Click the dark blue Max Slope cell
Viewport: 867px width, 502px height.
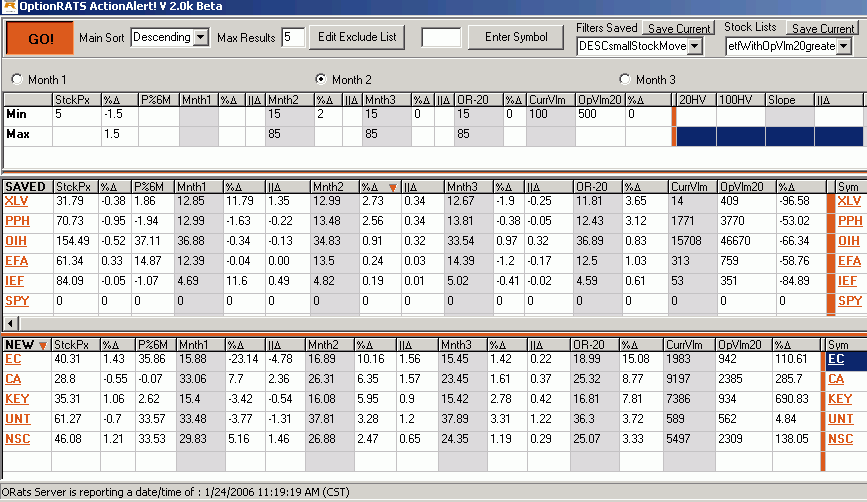click(790, 137)
